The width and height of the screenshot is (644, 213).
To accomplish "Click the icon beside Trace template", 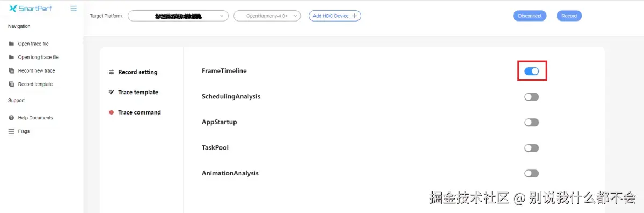I will tap(112, 93).
